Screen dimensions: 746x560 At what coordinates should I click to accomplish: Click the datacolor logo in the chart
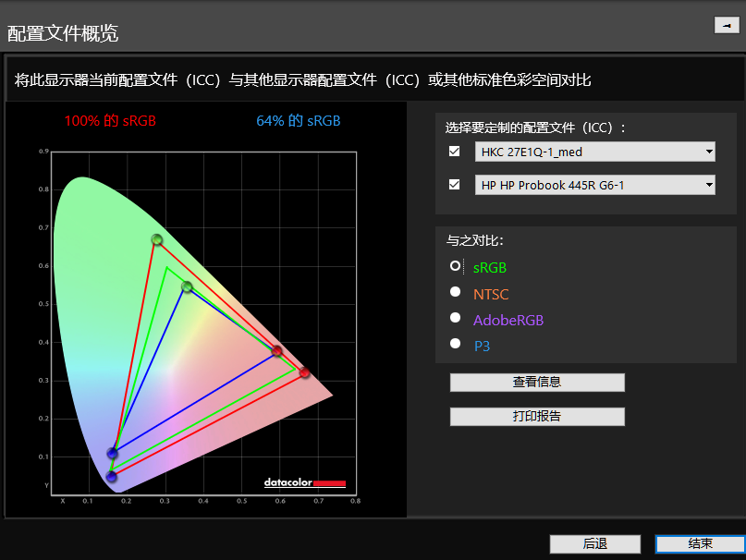[304, 482]
